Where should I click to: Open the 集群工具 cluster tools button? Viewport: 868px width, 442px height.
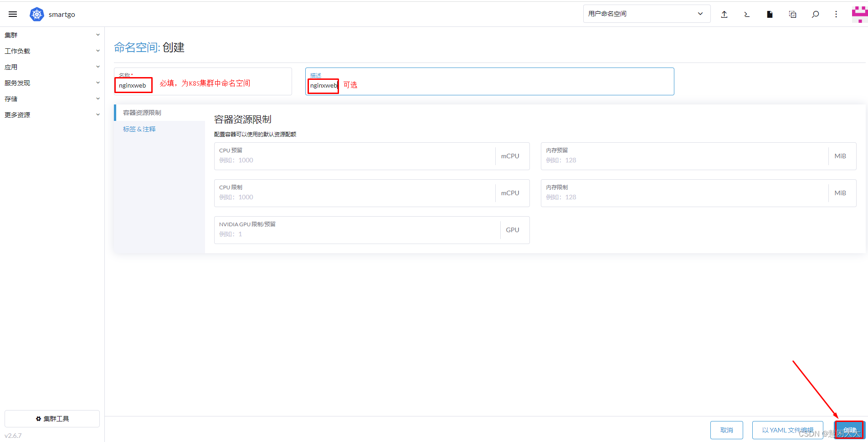tap(52, 419)
